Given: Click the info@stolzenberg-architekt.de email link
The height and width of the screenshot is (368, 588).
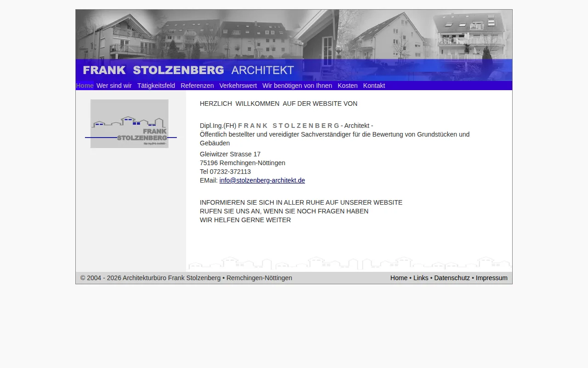Looking at the screenshot, I should coord(262,180).
